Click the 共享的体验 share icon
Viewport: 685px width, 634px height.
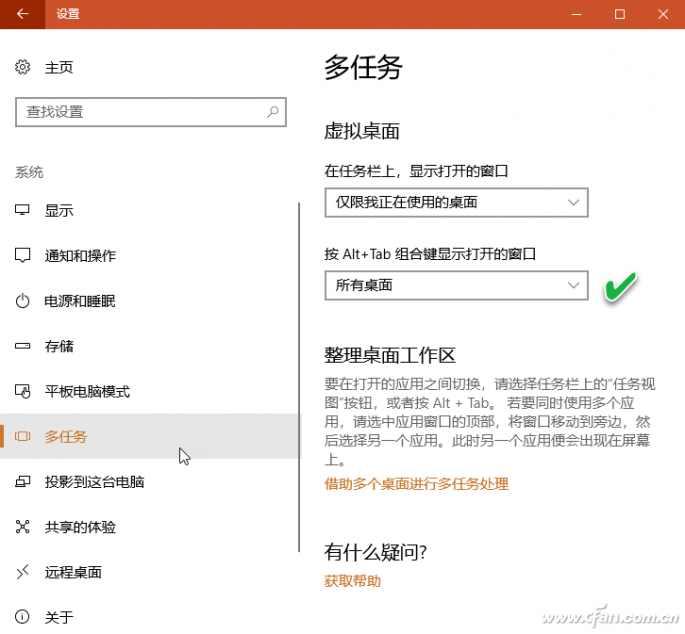[x=22, y=527]
